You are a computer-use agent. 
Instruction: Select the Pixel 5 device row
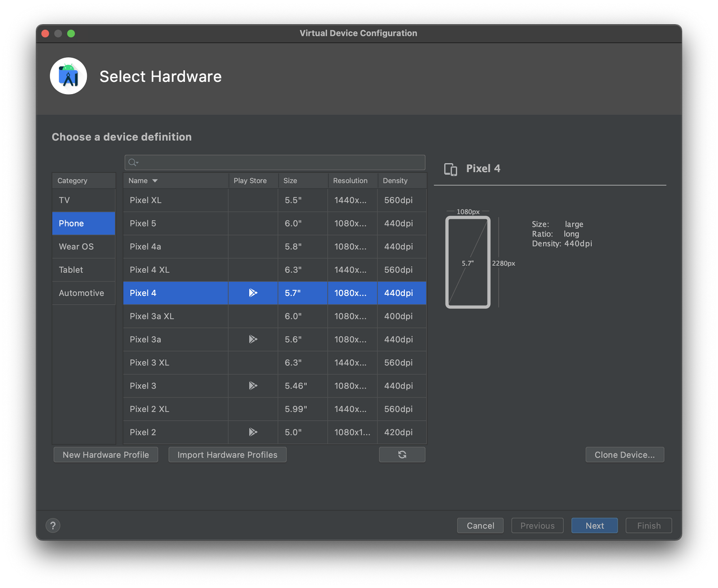pos(275,223)
